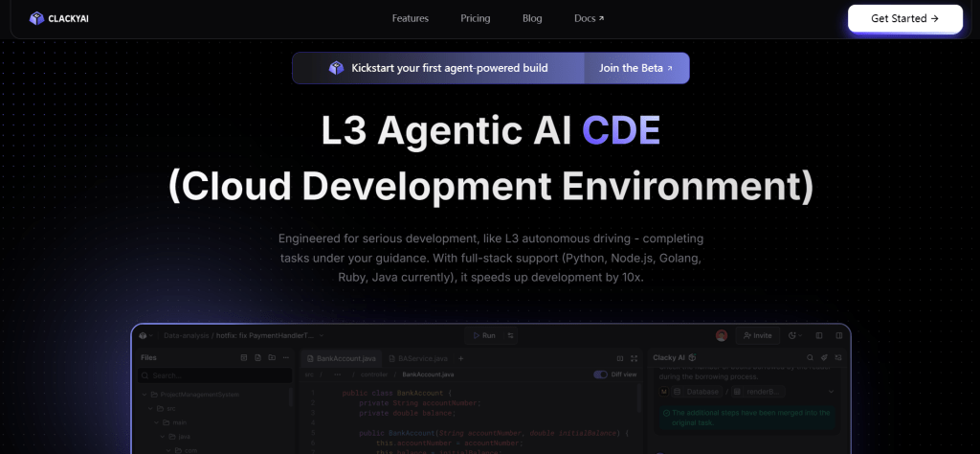
Task: Click the M model badge icon
Action: (664, 392)
